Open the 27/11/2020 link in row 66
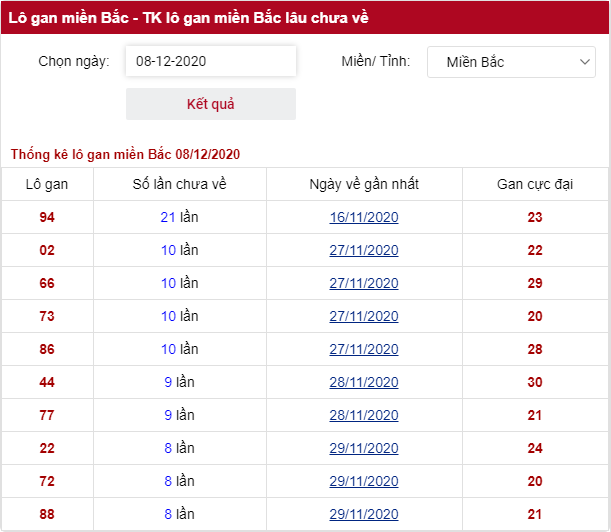 coord(364,283)
